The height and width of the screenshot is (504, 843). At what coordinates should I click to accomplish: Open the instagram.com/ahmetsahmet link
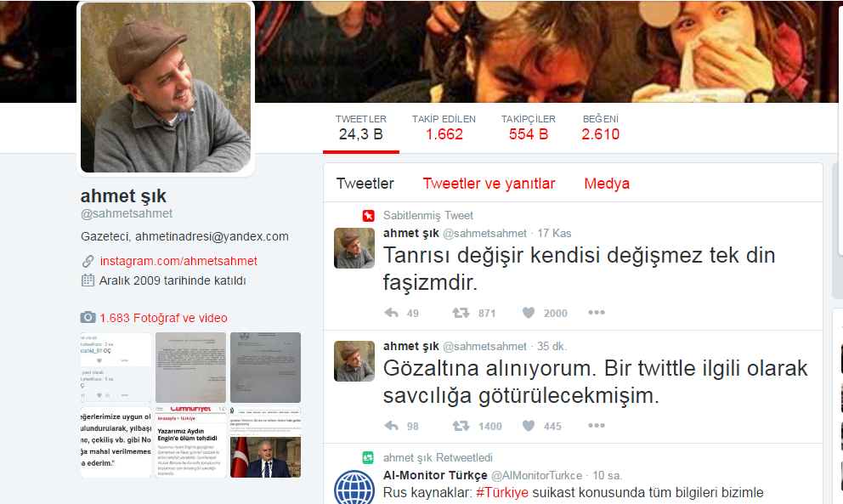point(178,261)
